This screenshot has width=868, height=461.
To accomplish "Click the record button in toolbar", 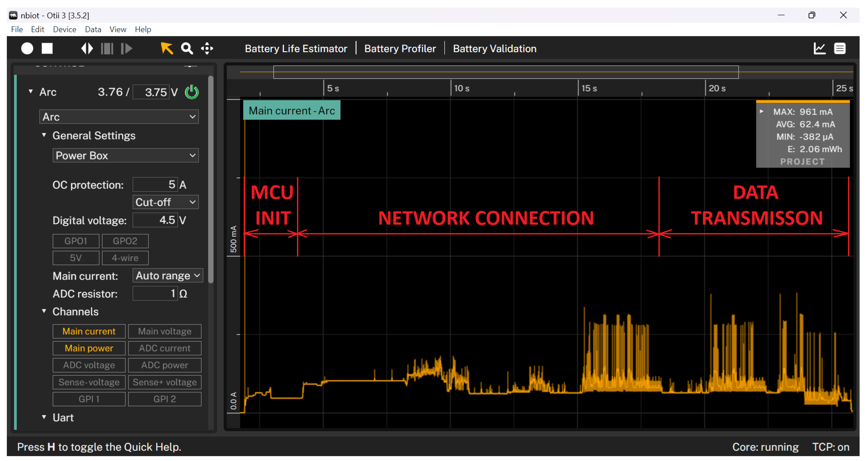I will tap(27, 49).
